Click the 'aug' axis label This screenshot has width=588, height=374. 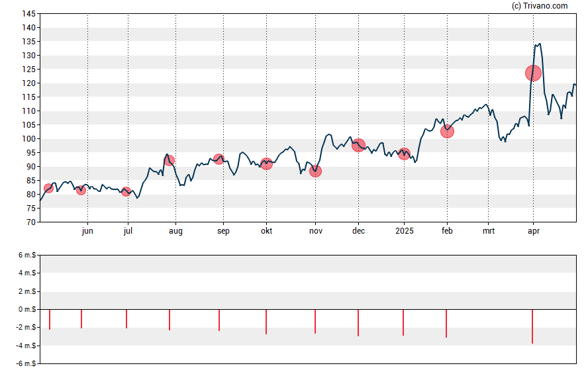tap(175, 231)
